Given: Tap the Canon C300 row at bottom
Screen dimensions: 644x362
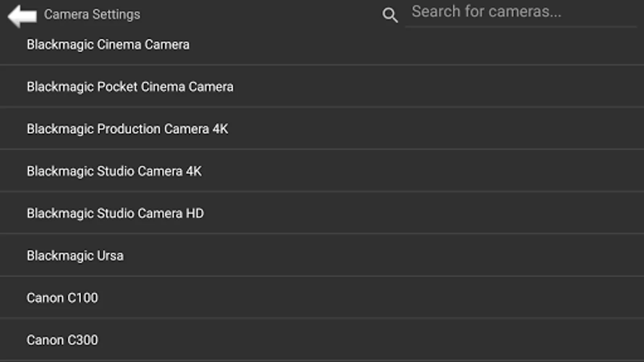Looking at the screenshot, I should point(62,340).
